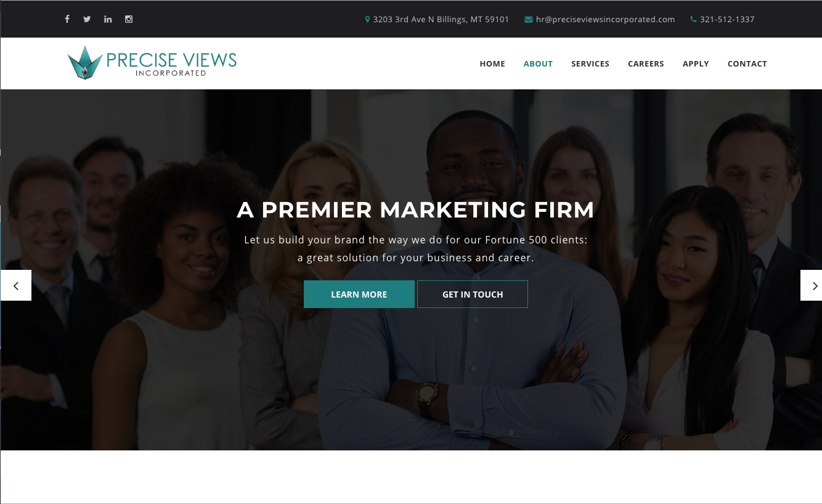Open the Home menu item
This screenshot has width=822, height=504.
coord(492,63)
